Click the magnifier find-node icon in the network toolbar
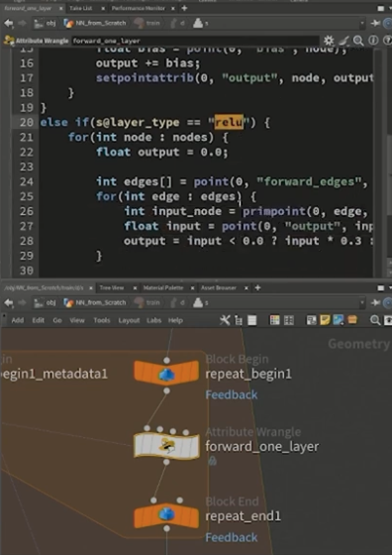Image resolution: width=392 pixels, height=555 pixels. pyautogui.click(x=375, y=320)
